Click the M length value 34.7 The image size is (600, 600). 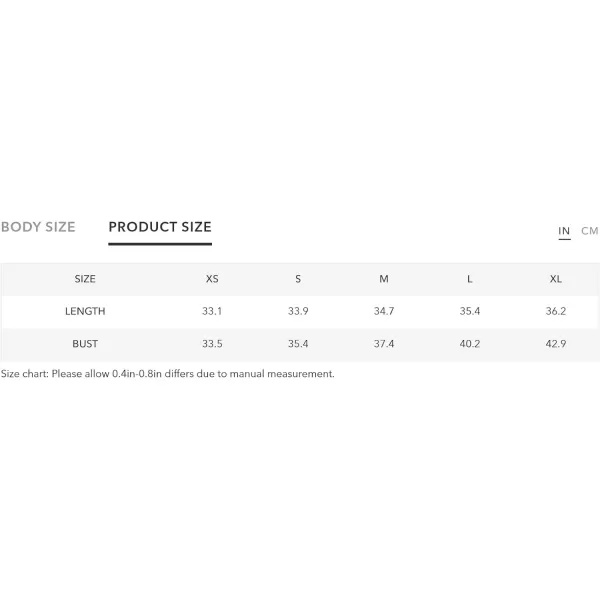384,311
